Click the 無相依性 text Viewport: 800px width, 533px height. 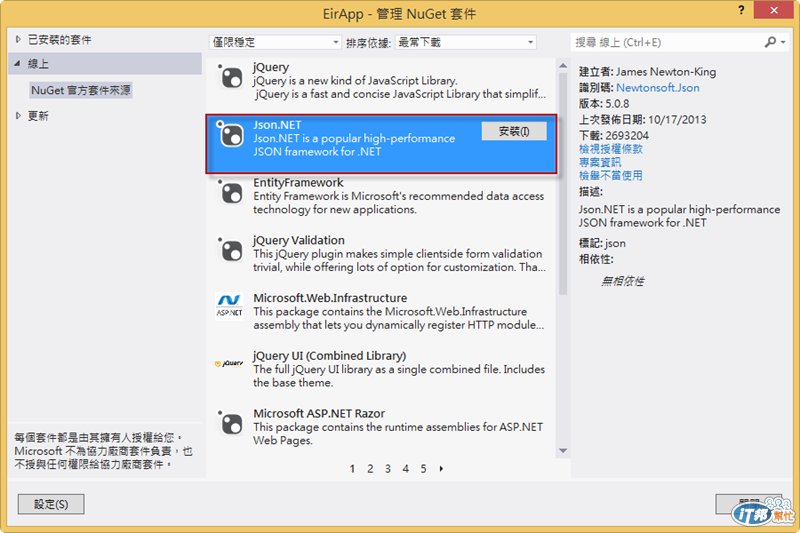[x=623, y=281]
